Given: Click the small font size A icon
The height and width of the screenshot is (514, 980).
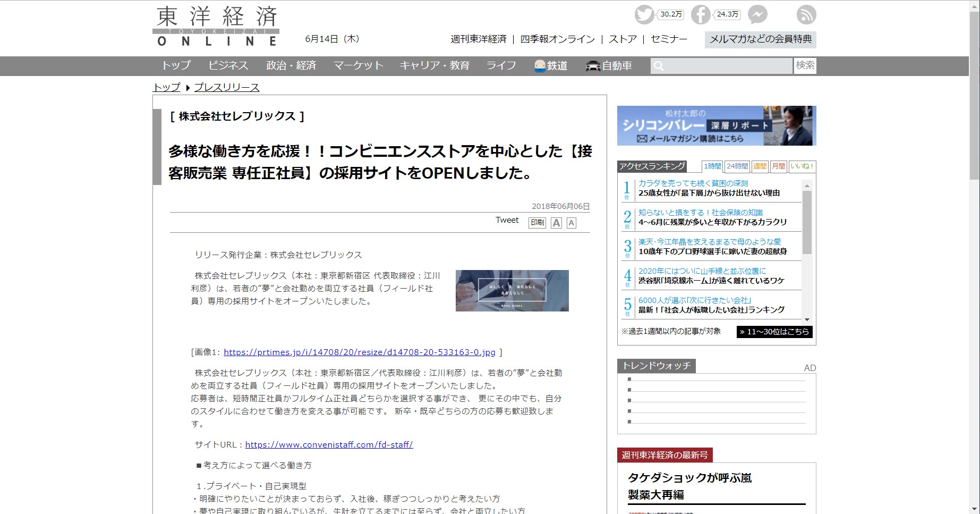Looking at the screenshot, I should coord(572,223).
